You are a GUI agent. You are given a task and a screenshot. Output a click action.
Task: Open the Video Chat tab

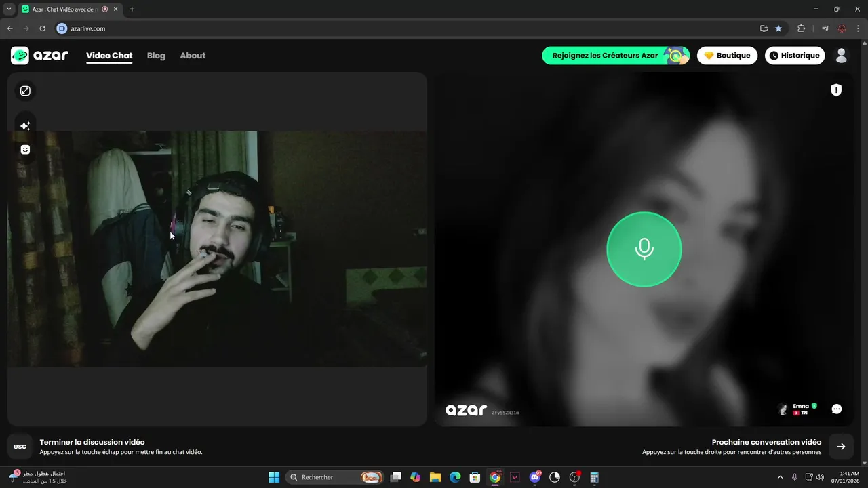click(109, 56)
